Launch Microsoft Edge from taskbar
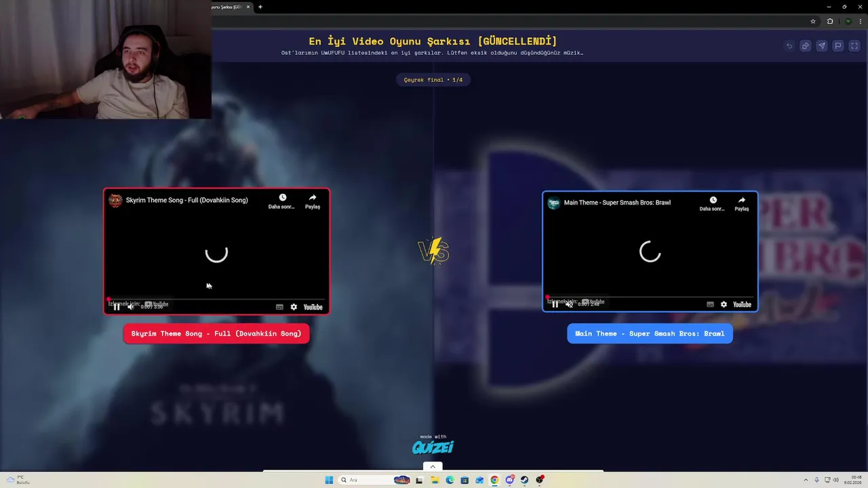Image resolution: width=868 pixels, height=488 pixels. [449, 480]
